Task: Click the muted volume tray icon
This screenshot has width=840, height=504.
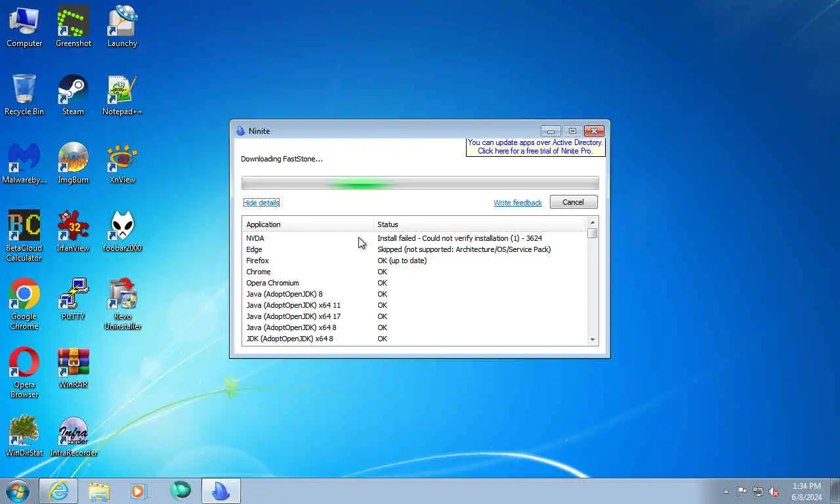Action: point(774,492)
